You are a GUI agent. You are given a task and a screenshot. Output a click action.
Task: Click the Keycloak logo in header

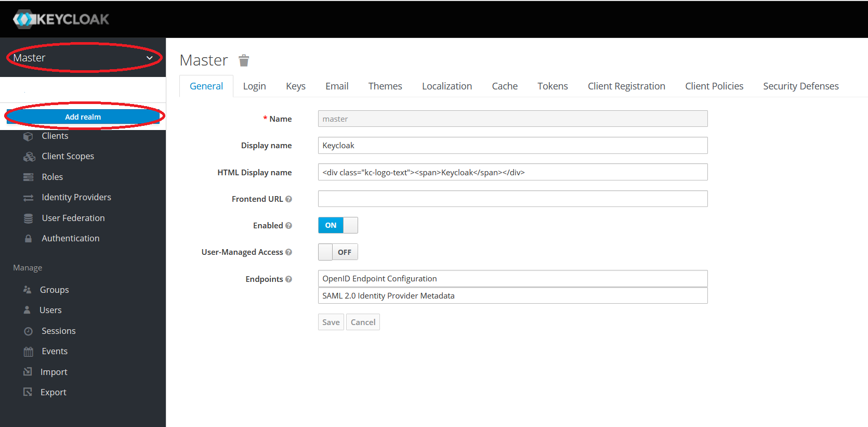coord(61,19)
